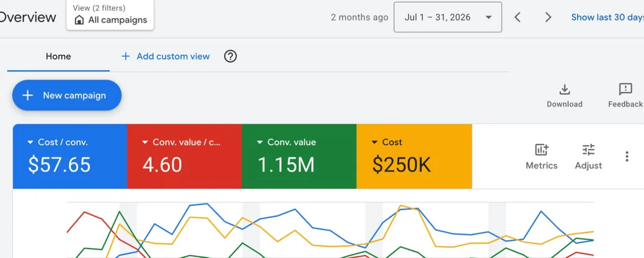The width and height of the screenshot is (644, 258).
Task: Open the Feedback icon
Action: 625,90
